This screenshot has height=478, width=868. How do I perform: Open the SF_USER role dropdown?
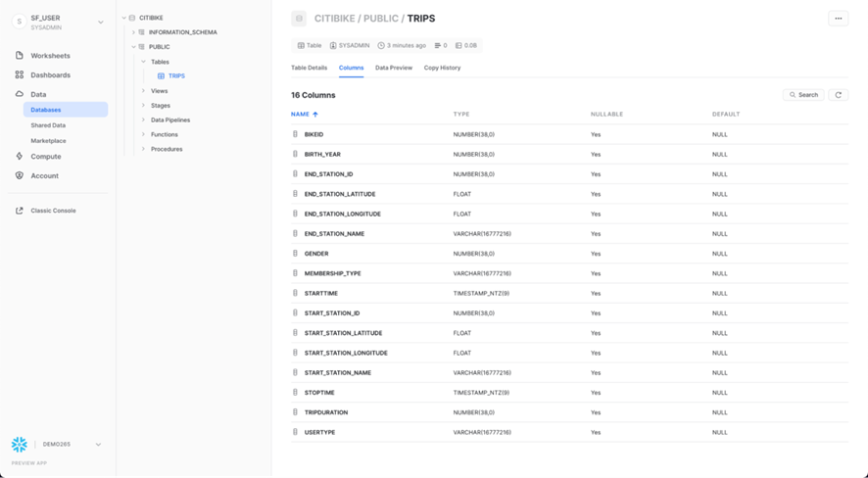tap(100, 22)
